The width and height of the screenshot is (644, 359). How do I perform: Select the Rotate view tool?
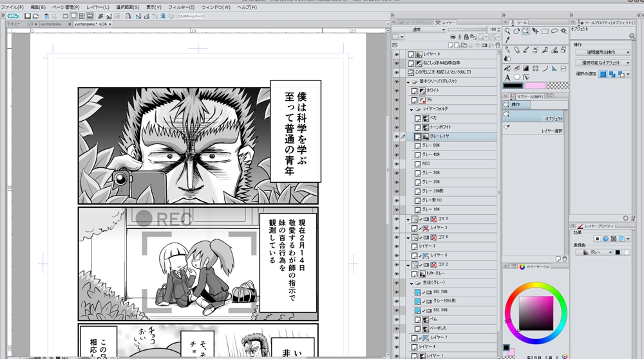tap(516, 31)
